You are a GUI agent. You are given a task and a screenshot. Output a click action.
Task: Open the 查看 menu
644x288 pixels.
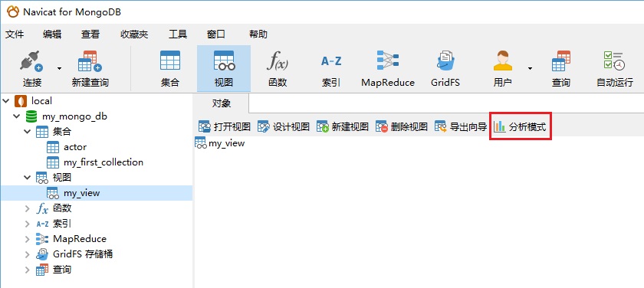tap(90, 34)
